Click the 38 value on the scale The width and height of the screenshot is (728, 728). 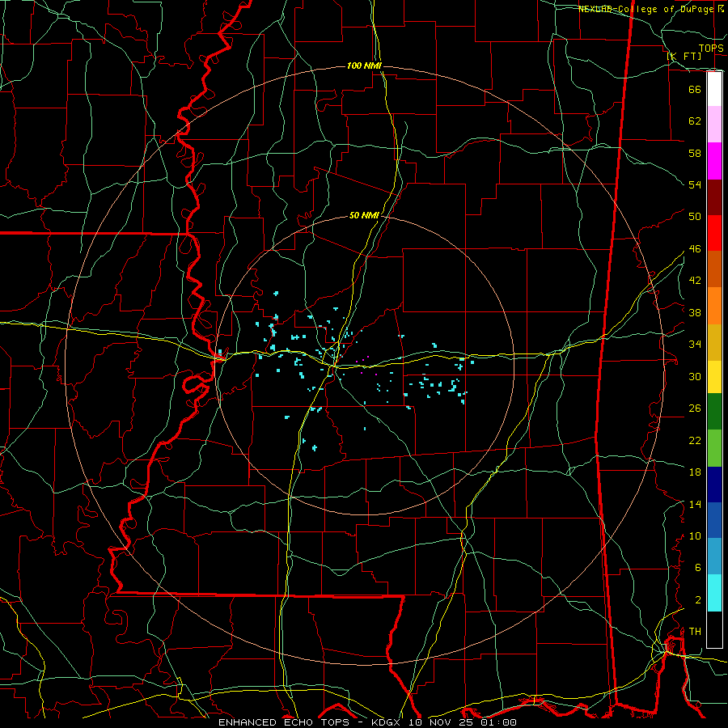tap(695, 312)
